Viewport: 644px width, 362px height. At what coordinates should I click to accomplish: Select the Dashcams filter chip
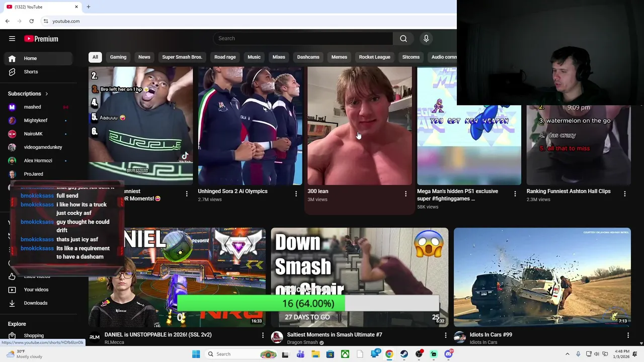pyautogui.click(x=308, y=57)
